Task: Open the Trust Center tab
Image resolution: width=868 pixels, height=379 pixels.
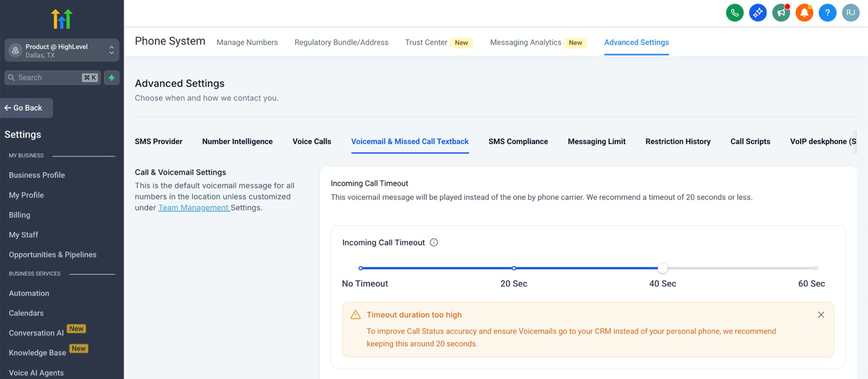Action: click(x=426, y=42)
